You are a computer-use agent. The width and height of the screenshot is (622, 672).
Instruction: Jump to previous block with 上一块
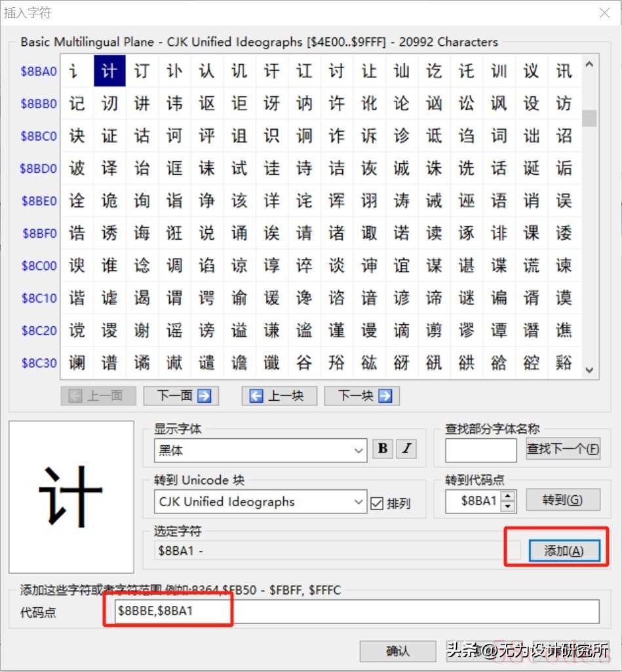(279, 396)
